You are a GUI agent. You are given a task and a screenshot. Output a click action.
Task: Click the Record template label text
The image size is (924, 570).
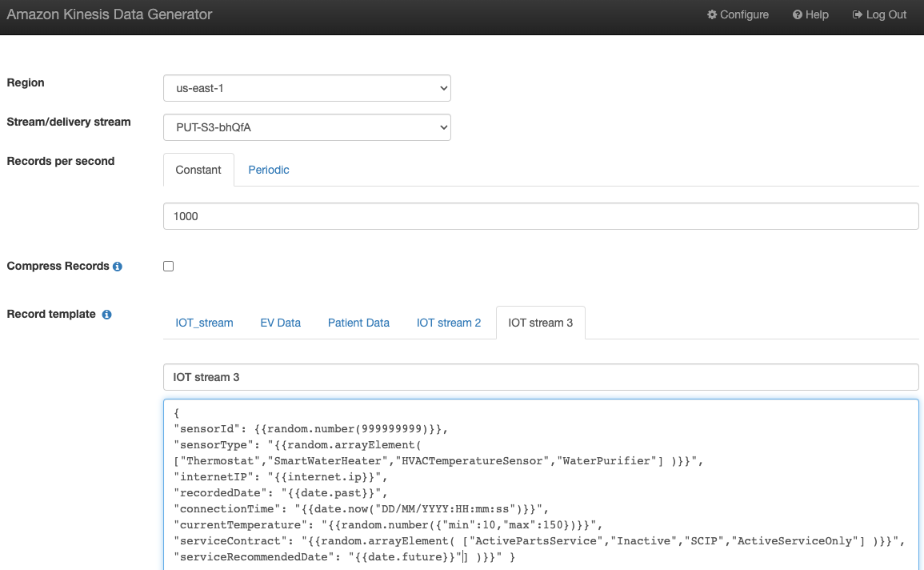(50, 314)
